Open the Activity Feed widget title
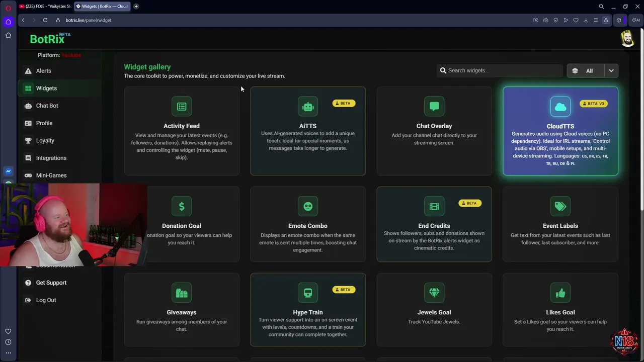 182,126
